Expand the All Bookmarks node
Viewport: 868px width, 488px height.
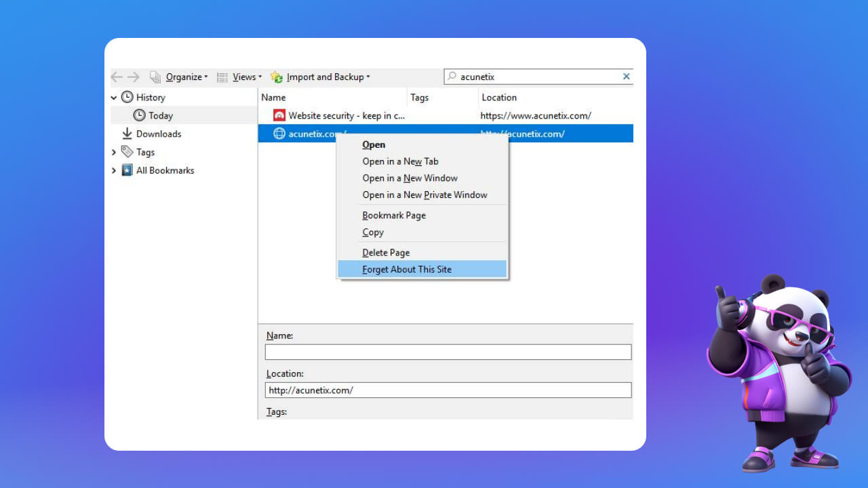click(x=114, y=171)
